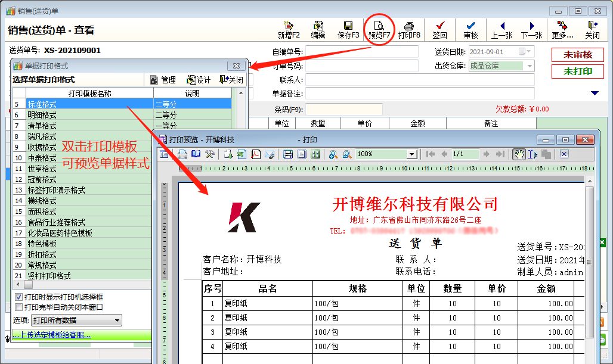This screenshot has height=364, width=613.
Task: Click the template list scroll up arrow
Action: 241,93
